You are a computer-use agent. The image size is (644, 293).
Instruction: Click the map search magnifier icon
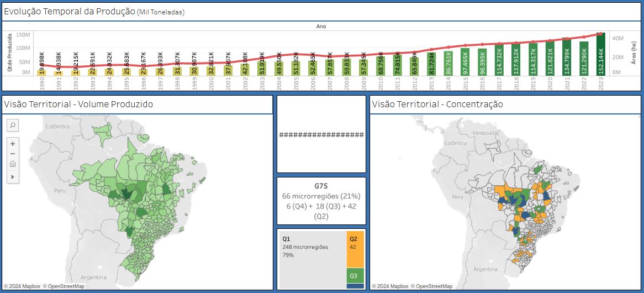click(x=13, y=125)
